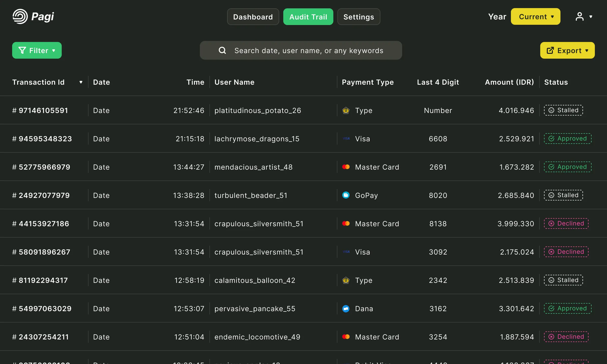Click Declined badge for transaction 44153927186
607x364 pixels.
point(566,223)
